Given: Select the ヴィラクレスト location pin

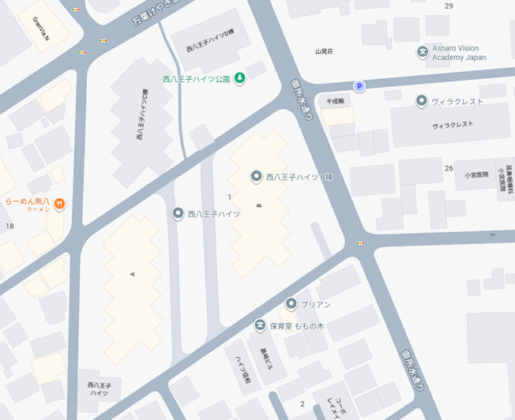Looking at the screenshot, I should pyautogui.click(x=421, y=101).
